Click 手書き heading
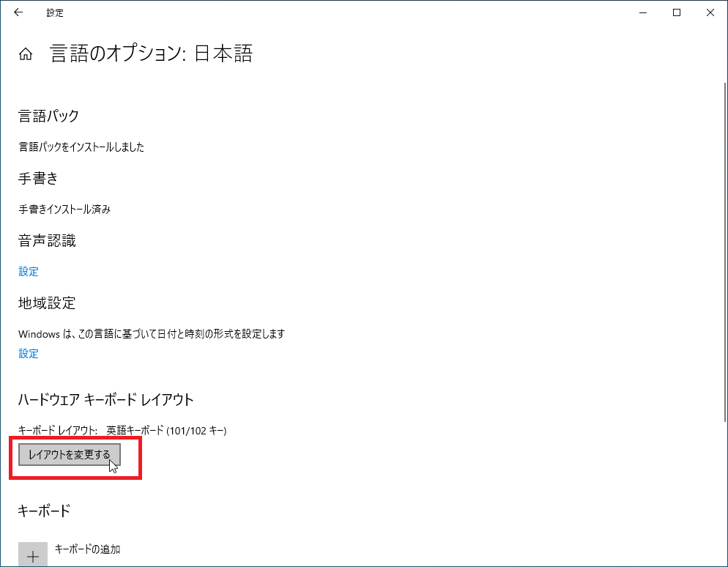This screenshot has height=567, width=728. [38, 178]
